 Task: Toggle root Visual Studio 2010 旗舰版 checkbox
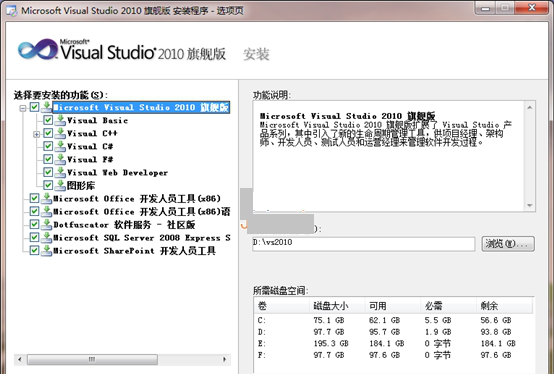tap(34, 107)
